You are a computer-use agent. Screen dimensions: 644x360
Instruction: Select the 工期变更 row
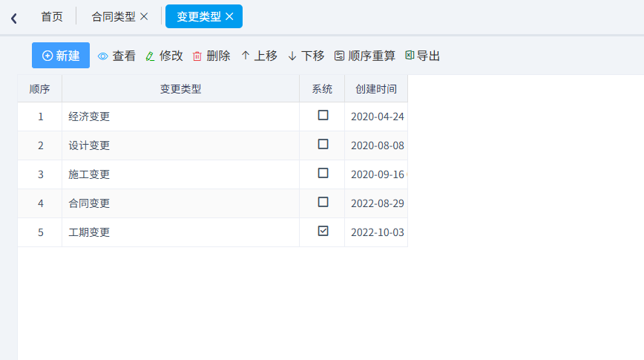point(213,232)
